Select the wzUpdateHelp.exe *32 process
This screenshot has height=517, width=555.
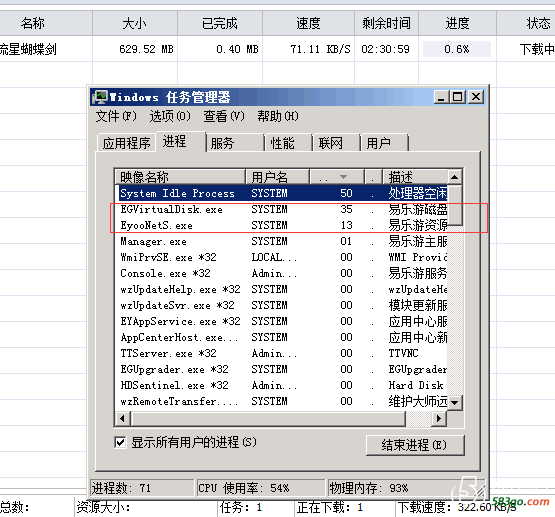(x=281, y=289)
